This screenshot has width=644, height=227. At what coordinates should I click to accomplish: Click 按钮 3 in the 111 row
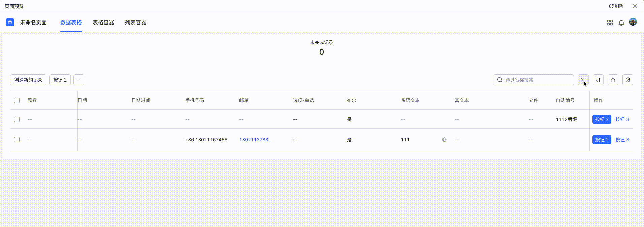point(622,140)
